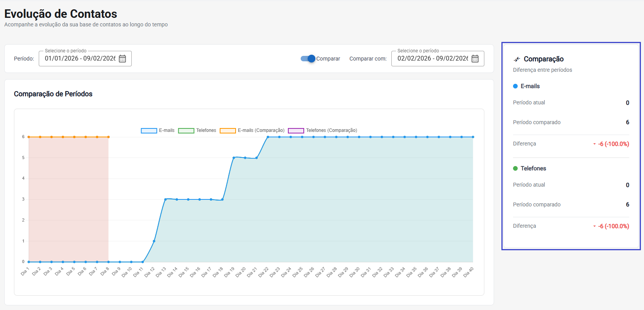
Task: Disable the Comparar toggle switch
Action: (x=308, y=59)
